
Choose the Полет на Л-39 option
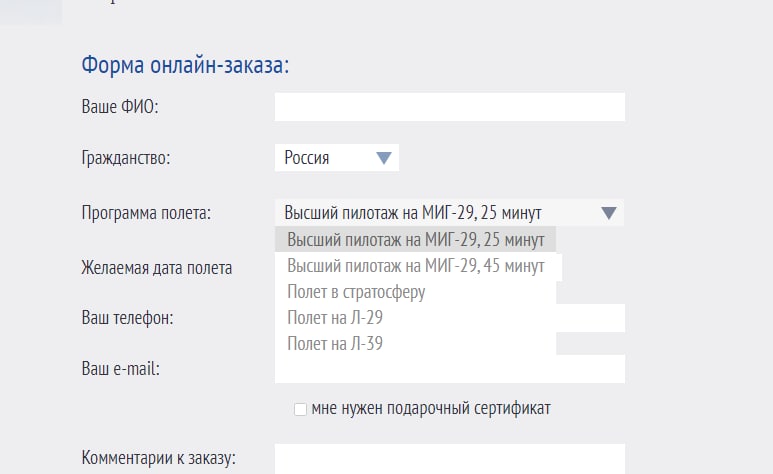(335, 343)
